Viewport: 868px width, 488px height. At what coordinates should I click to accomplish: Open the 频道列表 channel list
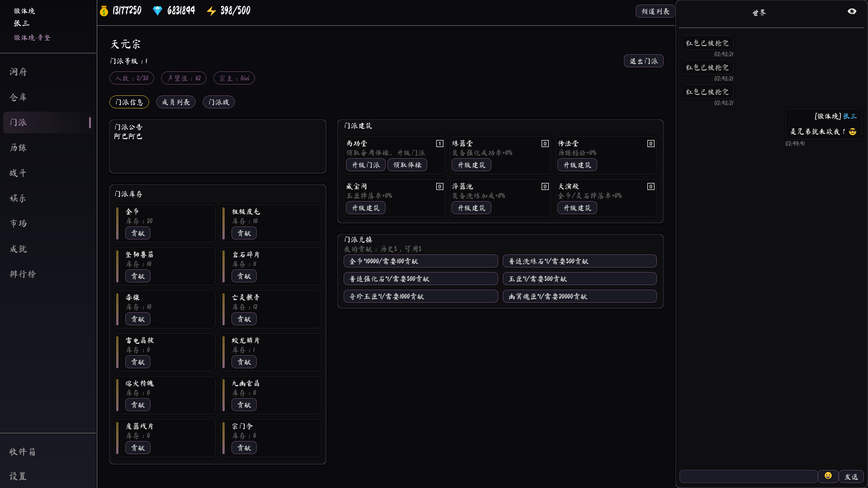[x=655, y=11]
